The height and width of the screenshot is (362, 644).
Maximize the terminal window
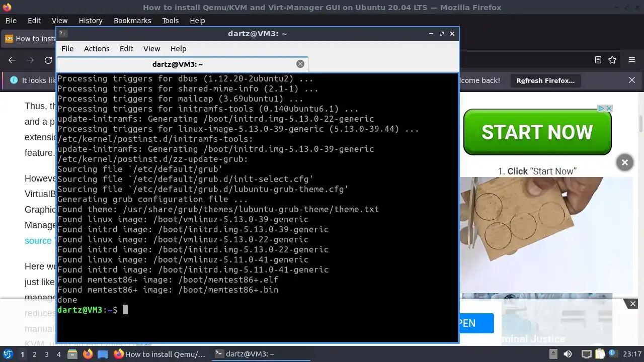(x=442, y=34)
